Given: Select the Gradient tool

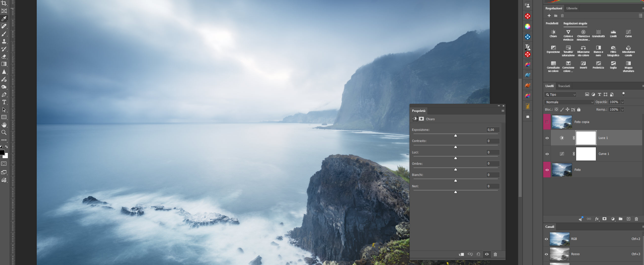Looking at the screenshot, I should pyautogui.click(x=4, y=64).
